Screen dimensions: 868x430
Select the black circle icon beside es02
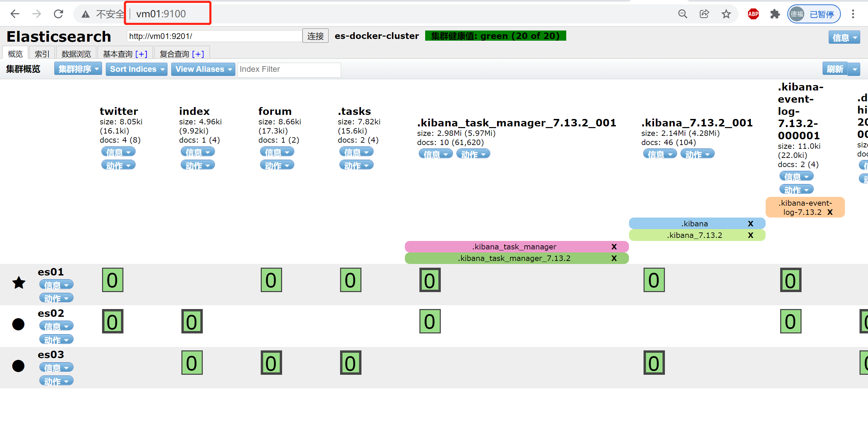18,325
